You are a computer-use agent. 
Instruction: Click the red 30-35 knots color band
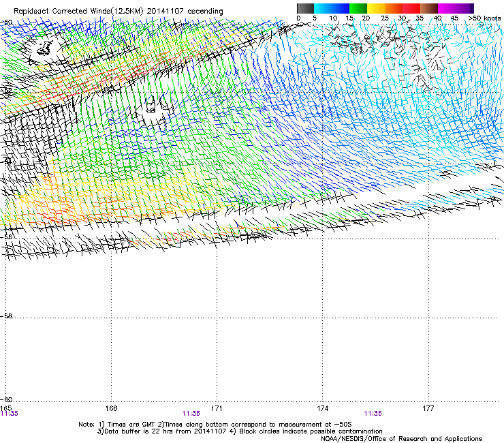(411, 8)
